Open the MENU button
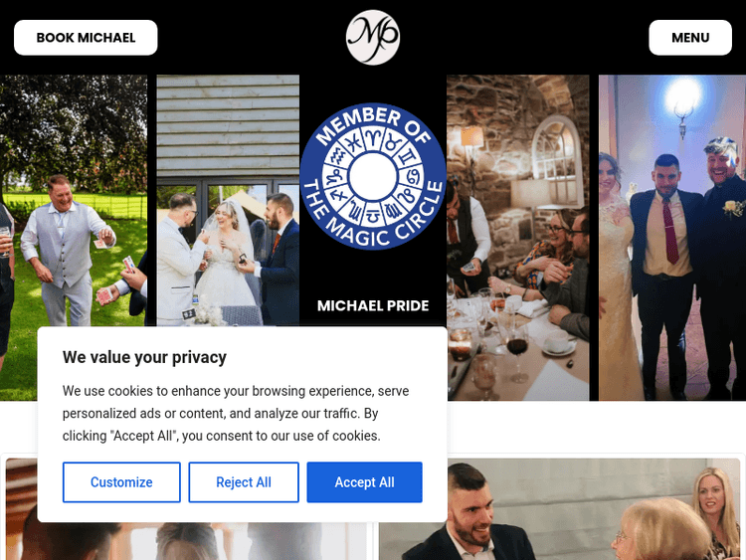This screenshot has height=560, width=746. pyautogui.click(x=690, y=38)
